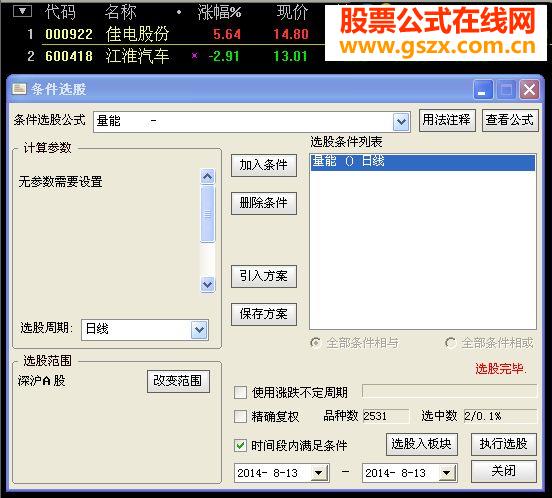This screenshot has width=552, height=498.
Task: Select 全部条件相与 radio button
Action: click(315, 342)
